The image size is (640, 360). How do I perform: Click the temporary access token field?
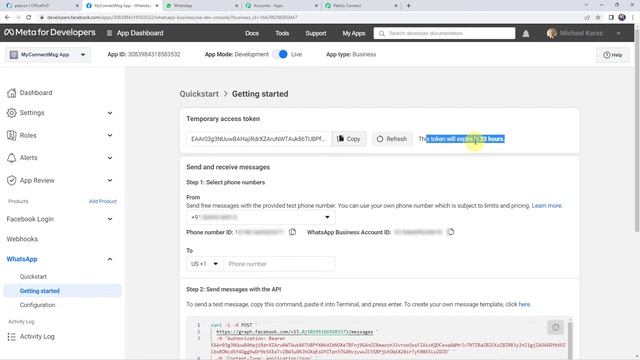(259, 139)
